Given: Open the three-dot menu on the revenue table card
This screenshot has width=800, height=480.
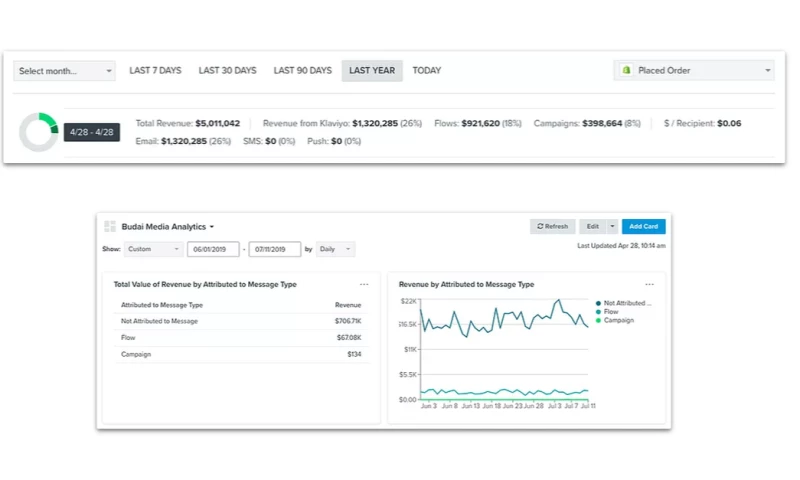Looking at the screenshot, I should [x=364, y=285].
